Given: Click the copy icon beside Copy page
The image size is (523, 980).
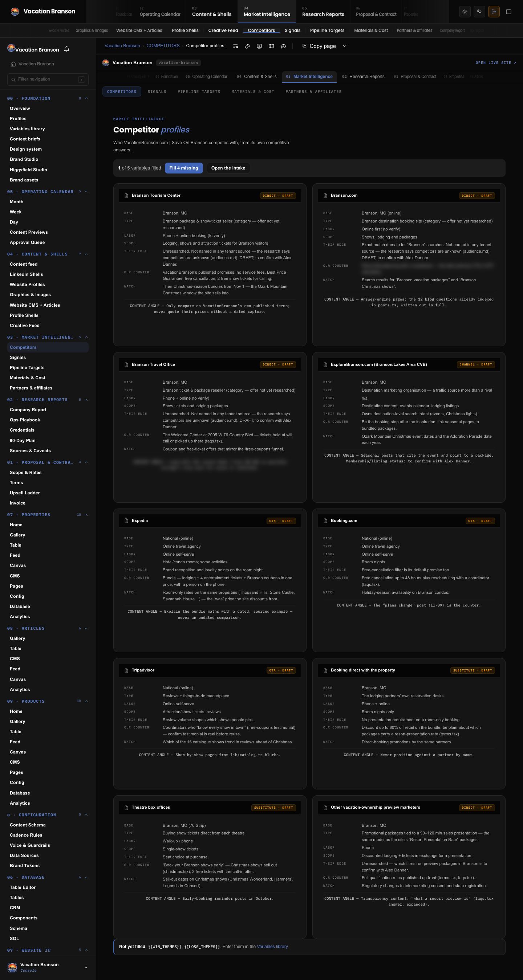Looking at the screenshot, I should pyautogui.click(x=304, y=46).
